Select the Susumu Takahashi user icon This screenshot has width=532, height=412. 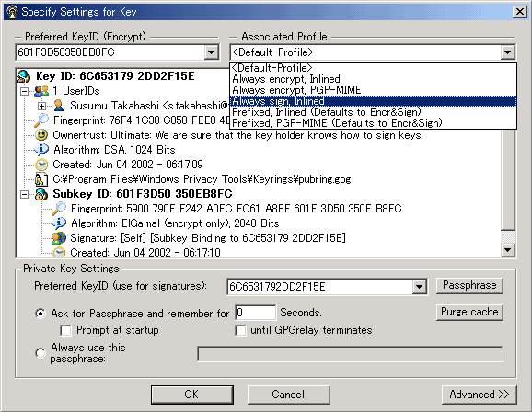pyautogui.click(x=59, y=106)
